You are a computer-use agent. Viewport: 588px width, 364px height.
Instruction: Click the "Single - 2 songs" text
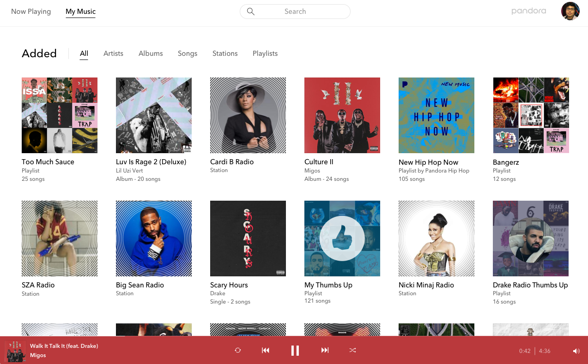[x=230, y=302]
